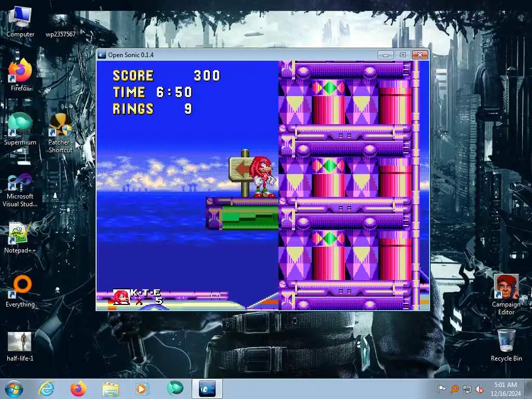
Task: Close the Open Sonic window
Action: pos(420,55)
